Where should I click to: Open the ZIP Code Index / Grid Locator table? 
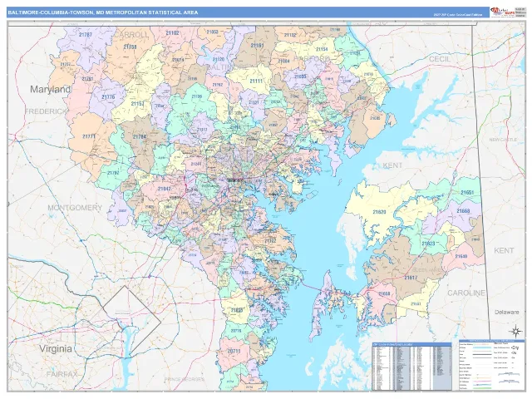(412, 367)
